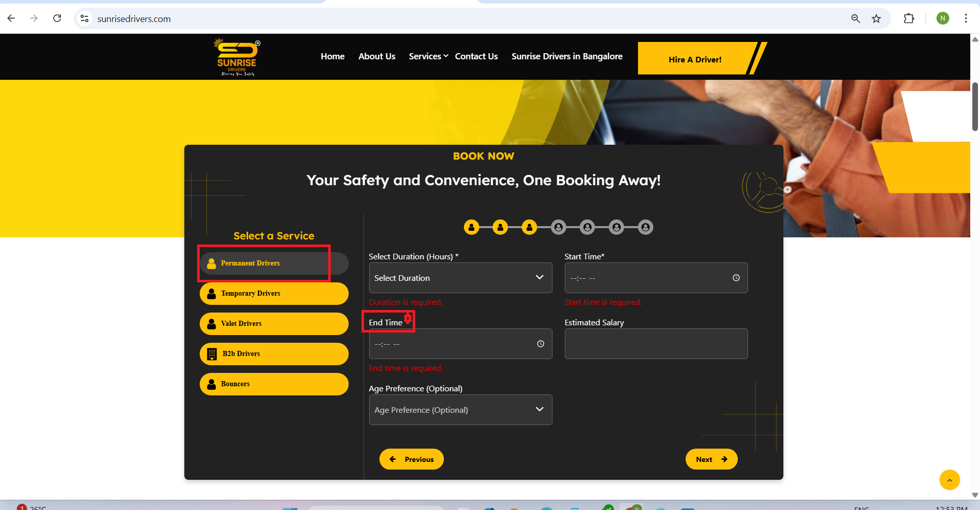Click the scroll-to-top arrow circle button
This screenshot has height=510, width=980.
[949, 480]
